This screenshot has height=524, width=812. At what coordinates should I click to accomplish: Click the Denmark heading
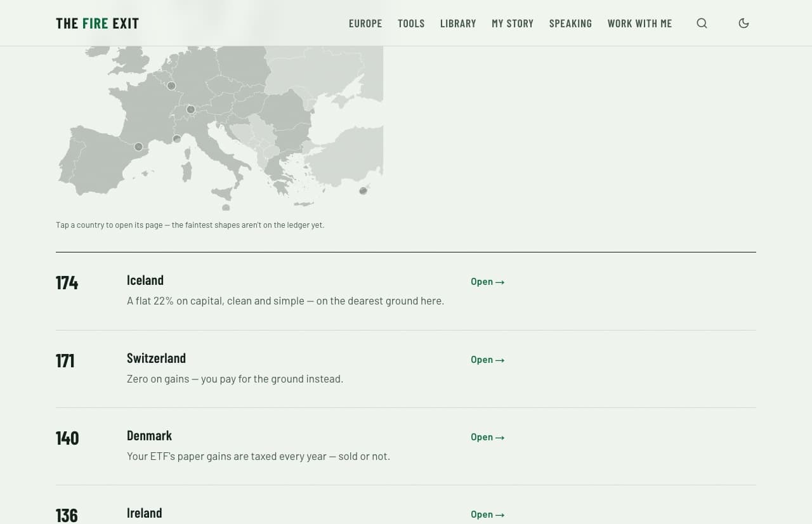(x=149, y=436)
